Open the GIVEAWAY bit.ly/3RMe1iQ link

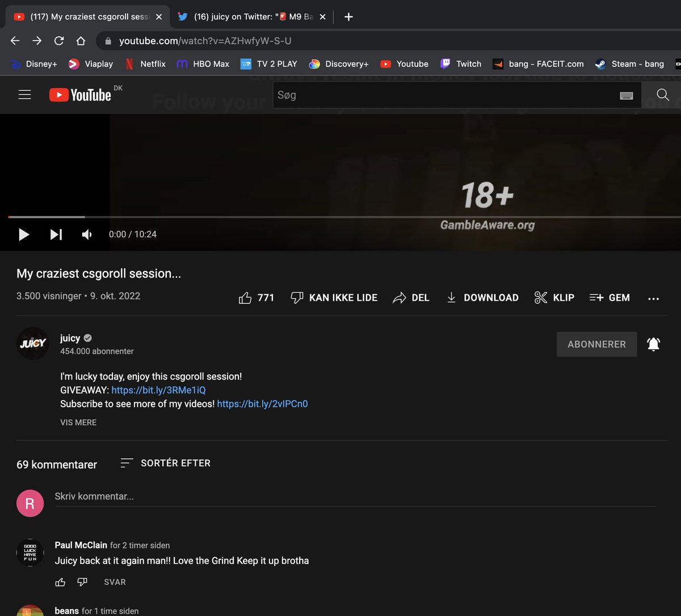pos(158,390)
